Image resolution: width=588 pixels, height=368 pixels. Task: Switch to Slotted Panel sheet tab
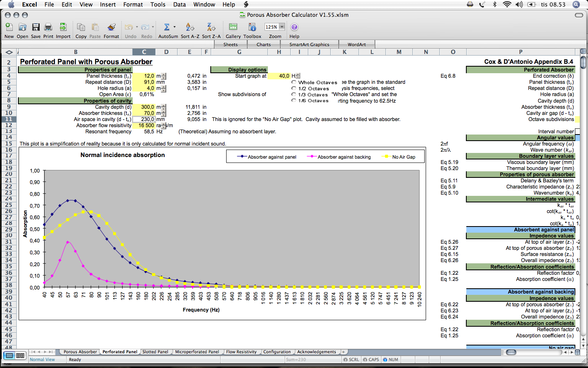(x=155, y=352)
